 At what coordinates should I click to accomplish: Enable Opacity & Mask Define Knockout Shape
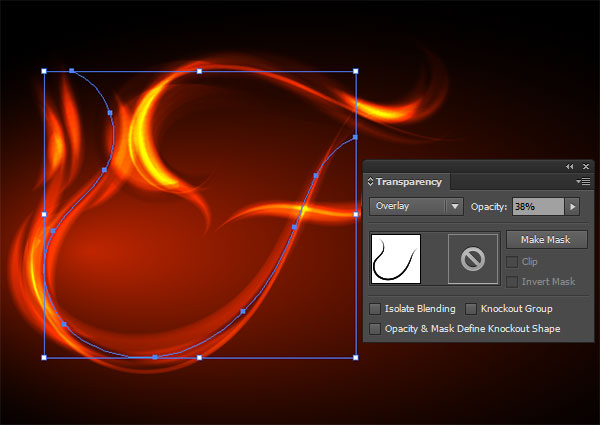point(375,329)
